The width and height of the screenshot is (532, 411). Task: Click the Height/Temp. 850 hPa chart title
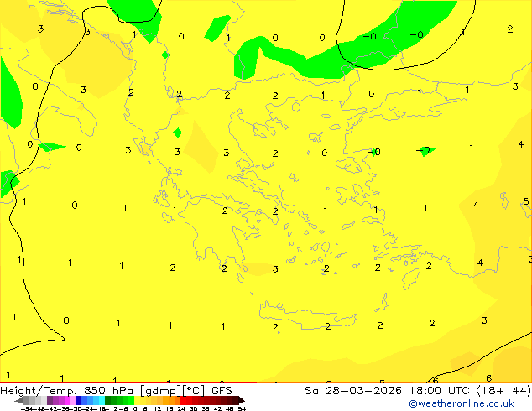pos(68,391)
